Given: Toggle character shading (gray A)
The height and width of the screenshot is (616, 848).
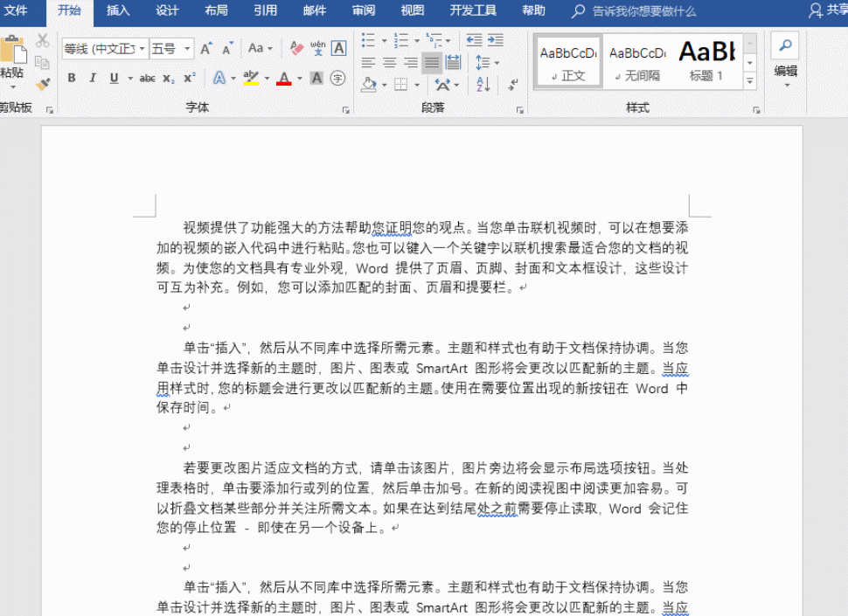Looking at the screenshot, I should pos(317,79).
